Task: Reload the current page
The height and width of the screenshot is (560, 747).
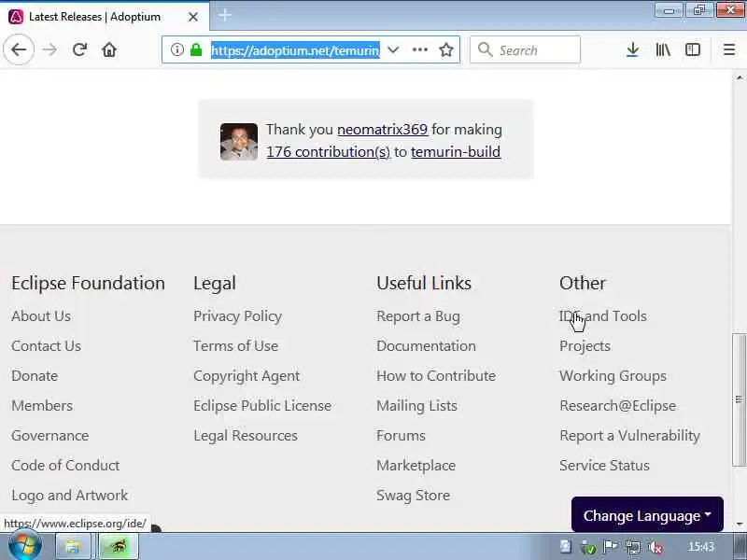Action: 79,49
